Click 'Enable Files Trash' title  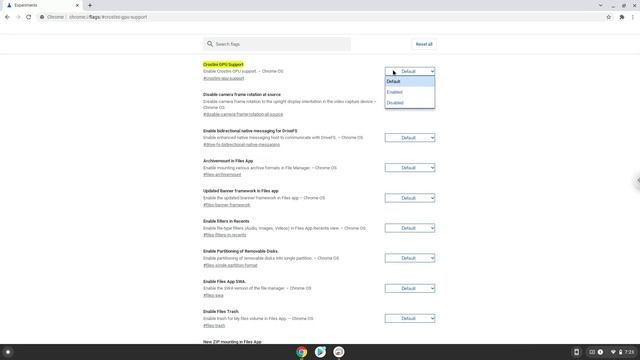click(x=221, y=311)
